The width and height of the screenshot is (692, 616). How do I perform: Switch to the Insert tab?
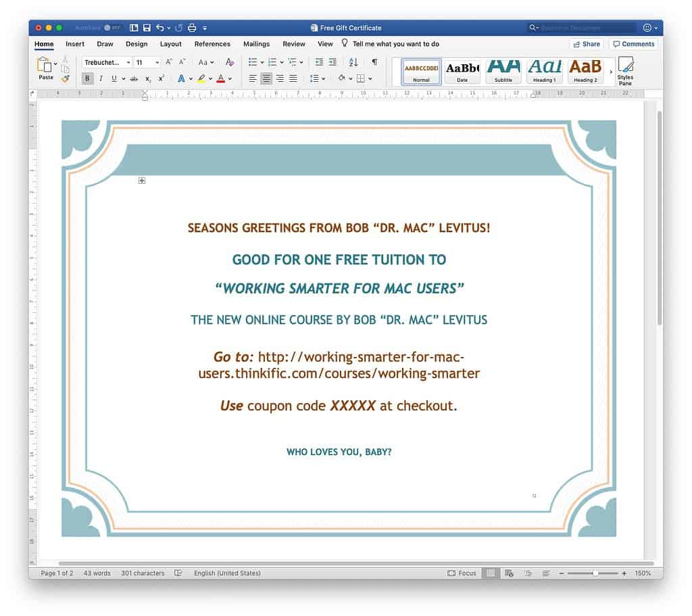[x=75, y=44]
